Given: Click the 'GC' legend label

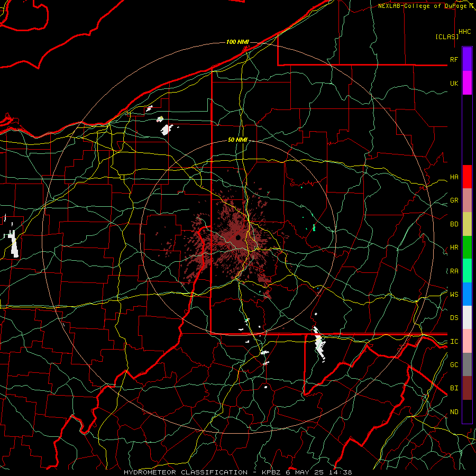Looking at the screenshot, I should tap(454, 365).
